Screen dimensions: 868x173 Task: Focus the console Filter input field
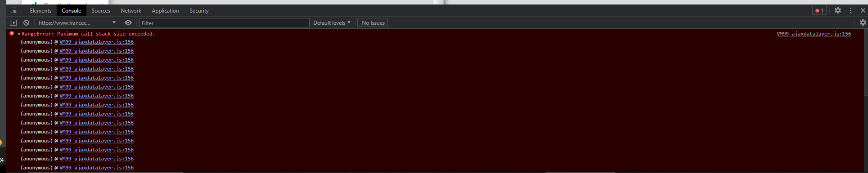tap(224, 23)
